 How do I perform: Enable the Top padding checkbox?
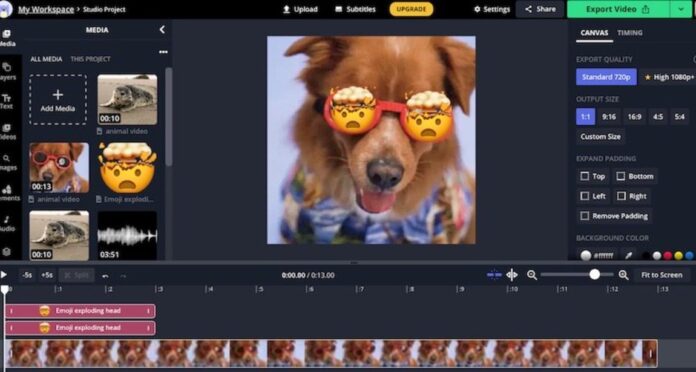585,176
